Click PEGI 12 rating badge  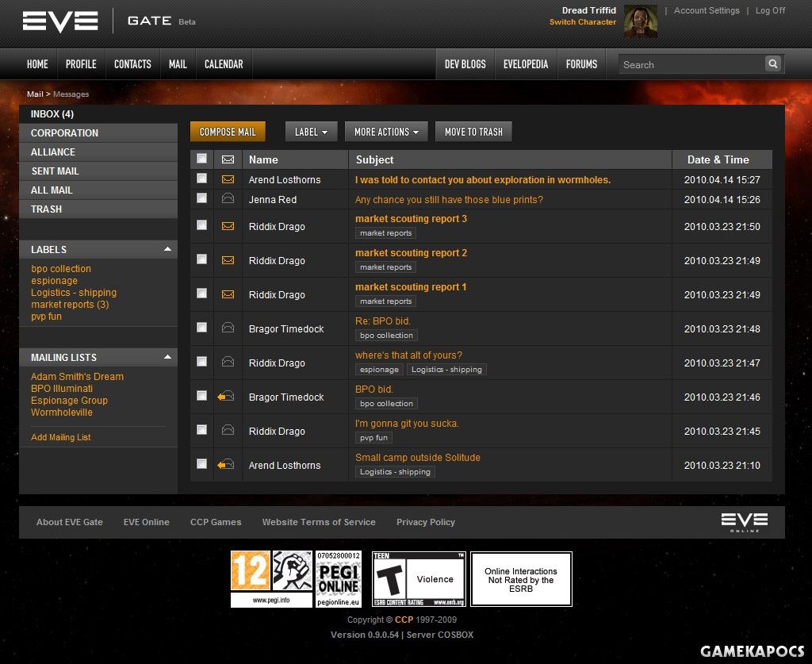(250, 570)
